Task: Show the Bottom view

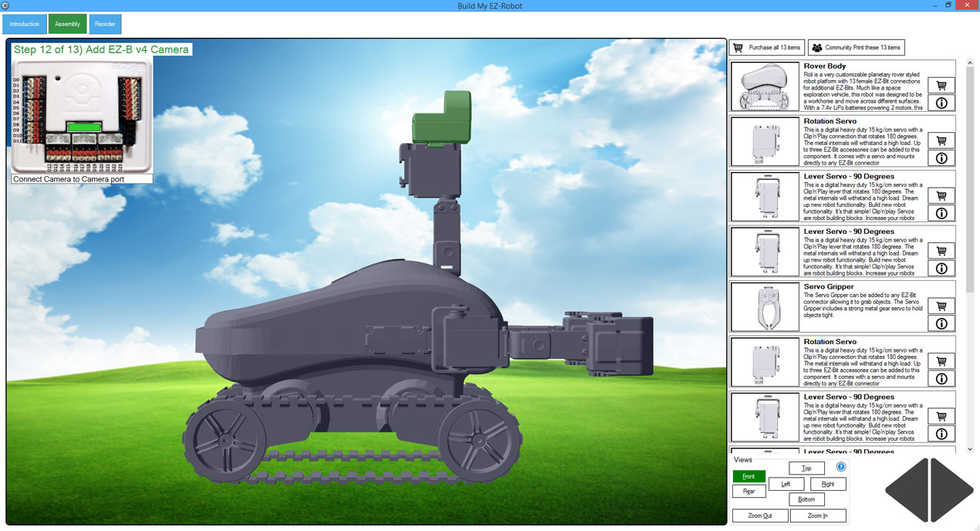Action: coord(806,499)
